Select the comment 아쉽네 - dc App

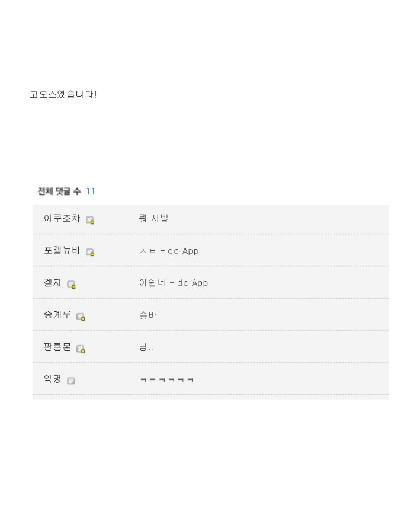tap(174, 283)
